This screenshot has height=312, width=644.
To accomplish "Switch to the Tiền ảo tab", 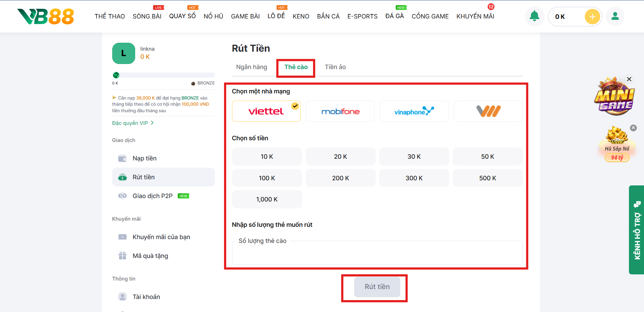I will pyautogui.click(x=335, y=67).
